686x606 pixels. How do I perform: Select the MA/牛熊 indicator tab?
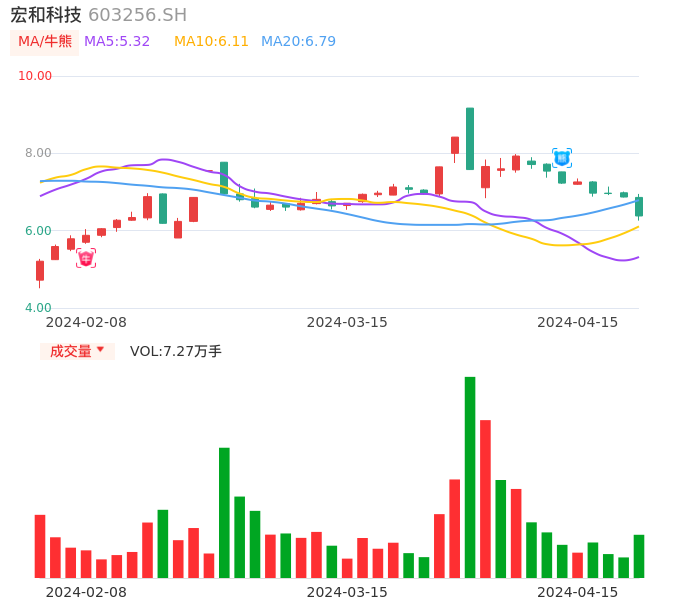point(45,42)
